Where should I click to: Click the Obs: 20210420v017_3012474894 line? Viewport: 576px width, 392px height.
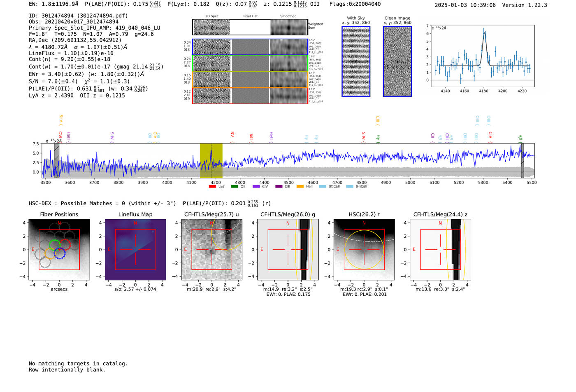click(74, 22)
